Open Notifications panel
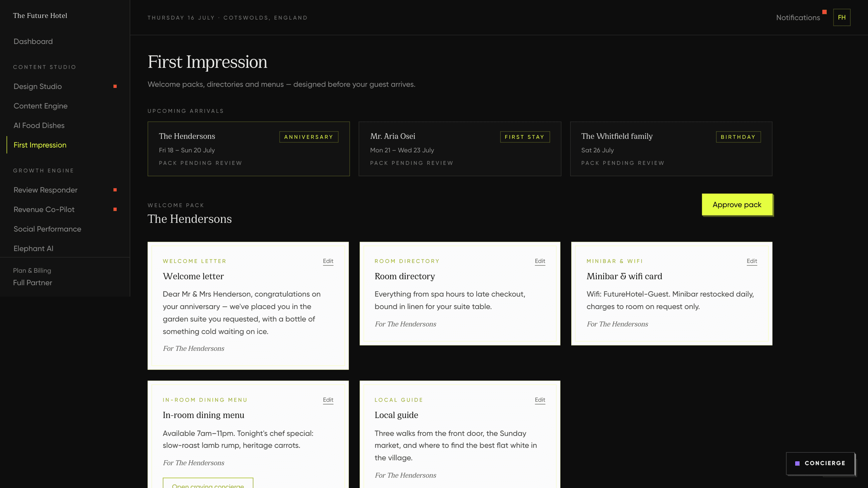The width and height of the screenshot is (868, 488). (x=798, y=17)
